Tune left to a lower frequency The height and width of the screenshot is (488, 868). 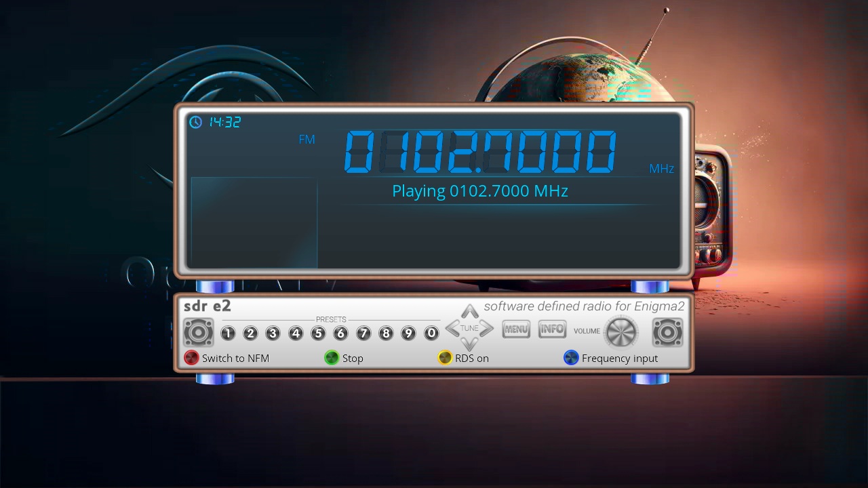pyautogui.click(x=452, y=329)
